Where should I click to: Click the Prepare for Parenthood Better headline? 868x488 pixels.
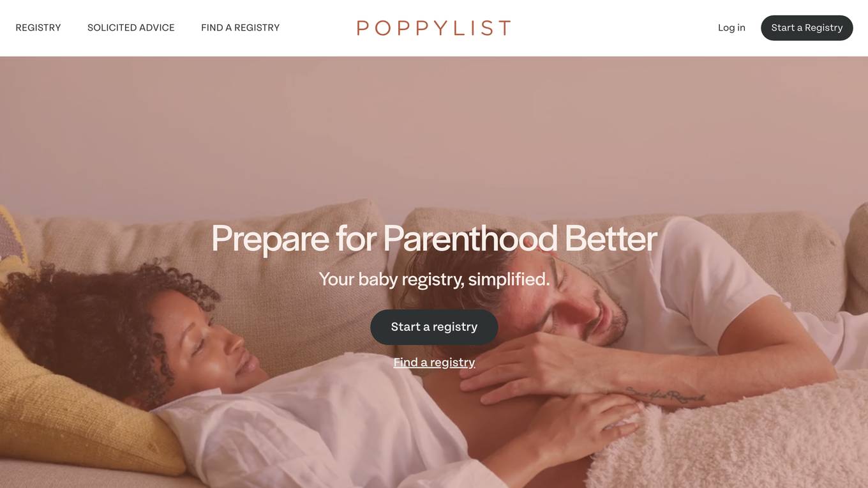click(x=434, y=238)
